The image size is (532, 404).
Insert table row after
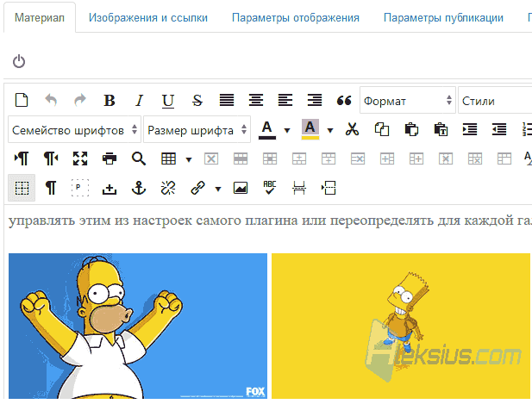click(x=329, y=158)
